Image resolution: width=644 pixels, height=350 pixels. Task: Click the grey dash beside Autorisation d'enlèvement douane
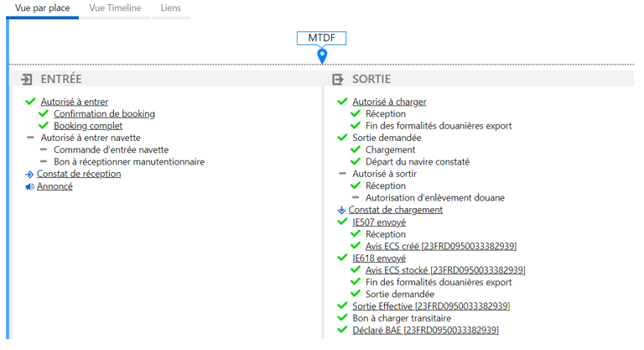[x=356, y=197]
